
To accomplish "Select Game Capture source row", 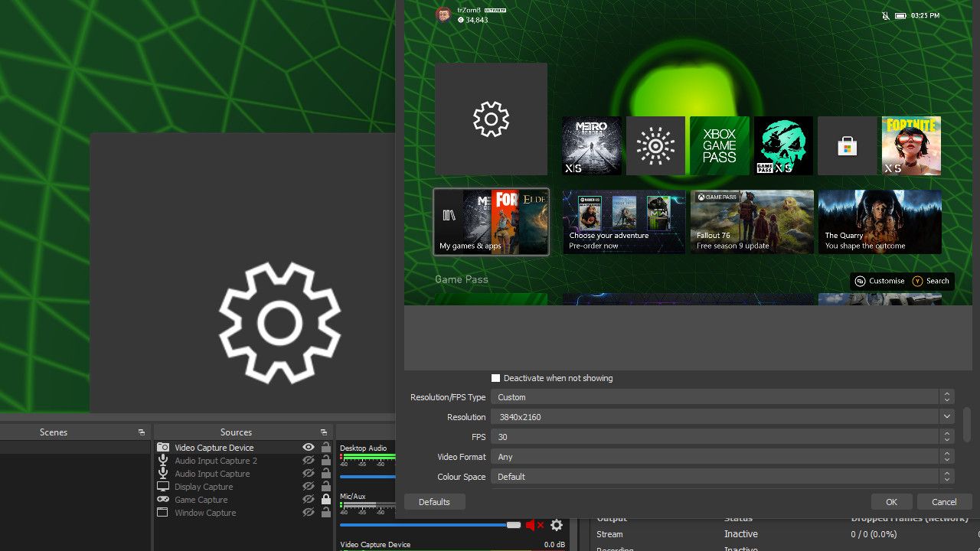I will coord(244,500).
